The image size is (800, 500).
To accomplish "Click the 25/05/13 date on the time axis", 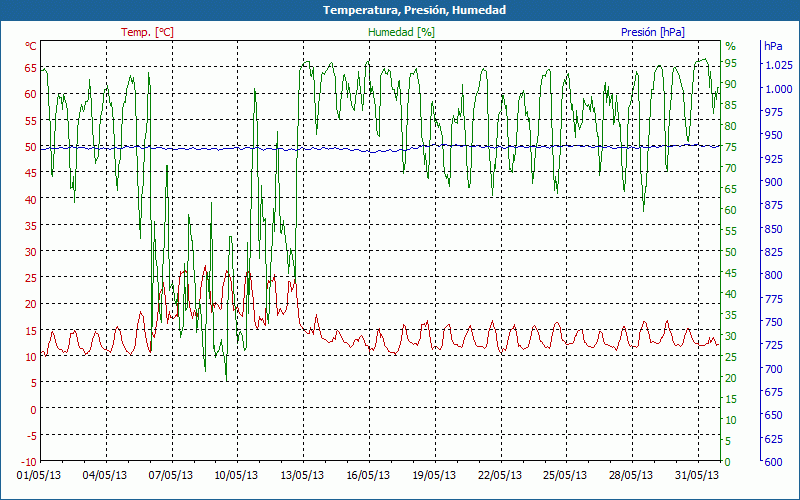I will pos(565,475).
